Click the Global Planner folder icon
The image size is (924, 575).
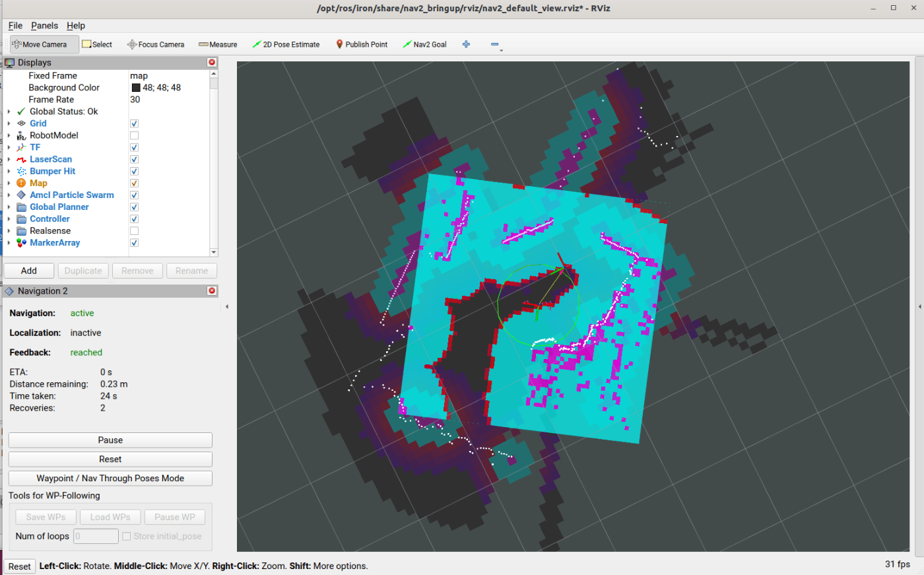tap(21, 207)
